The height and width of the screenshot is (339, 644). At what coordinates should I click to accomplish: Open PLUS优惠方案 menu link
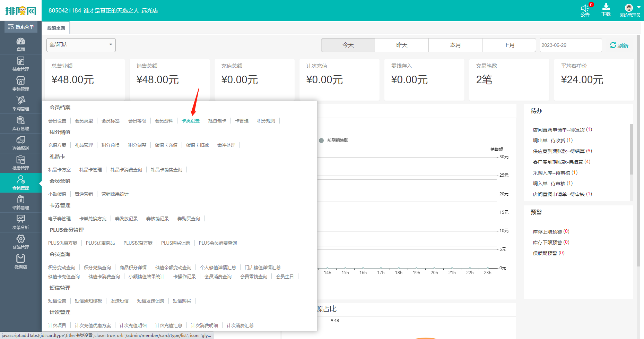(x=63, y=243)
